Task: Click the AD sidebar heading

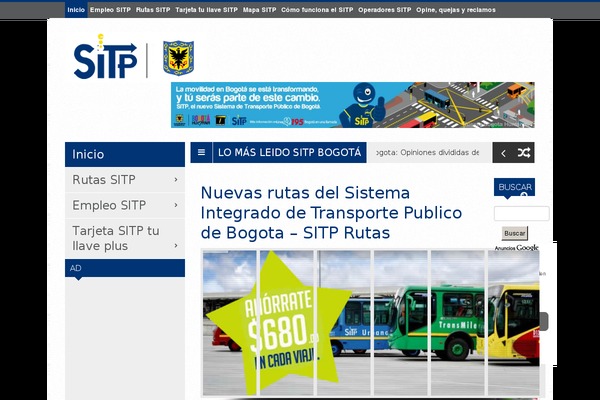Action: coord(125,268)
